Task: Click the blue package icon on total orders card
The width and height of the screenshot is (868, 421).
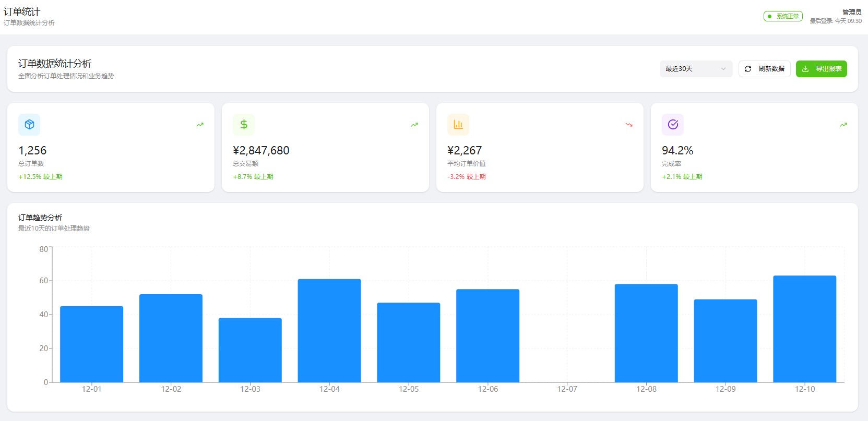Action: pos(29,125)
